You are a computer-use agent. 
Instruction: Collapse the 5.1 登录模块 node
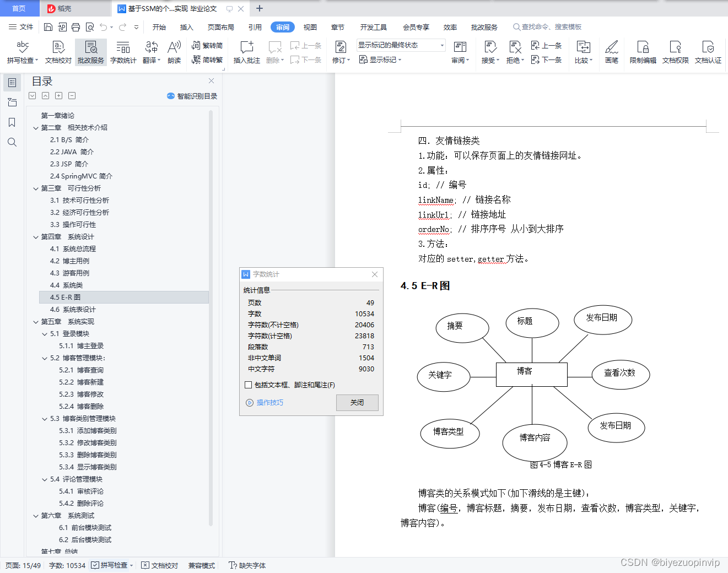(45, 334)
